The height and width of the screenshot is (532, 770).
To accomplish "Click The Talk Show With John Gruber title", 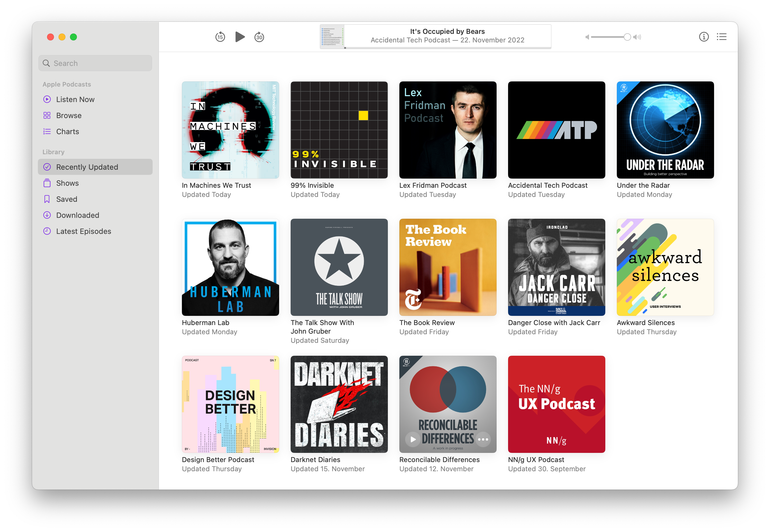I will point(322,327).
